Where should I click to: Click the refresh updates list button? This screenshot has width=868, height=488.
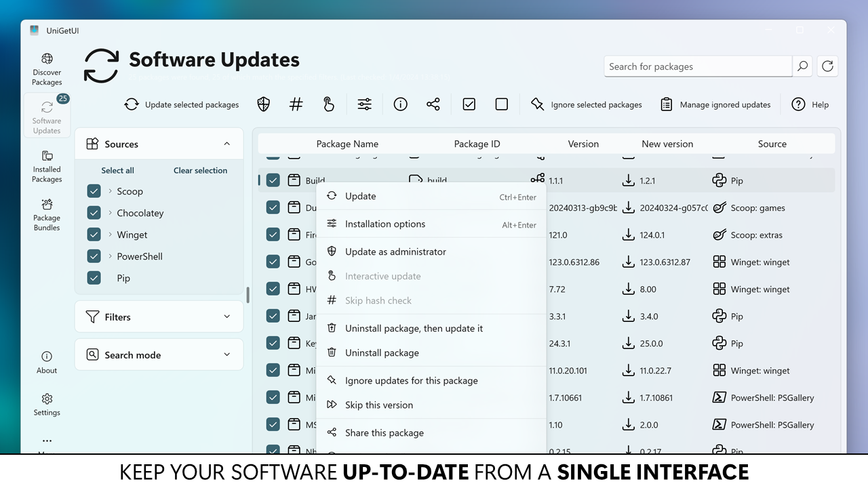coord(827,66)
